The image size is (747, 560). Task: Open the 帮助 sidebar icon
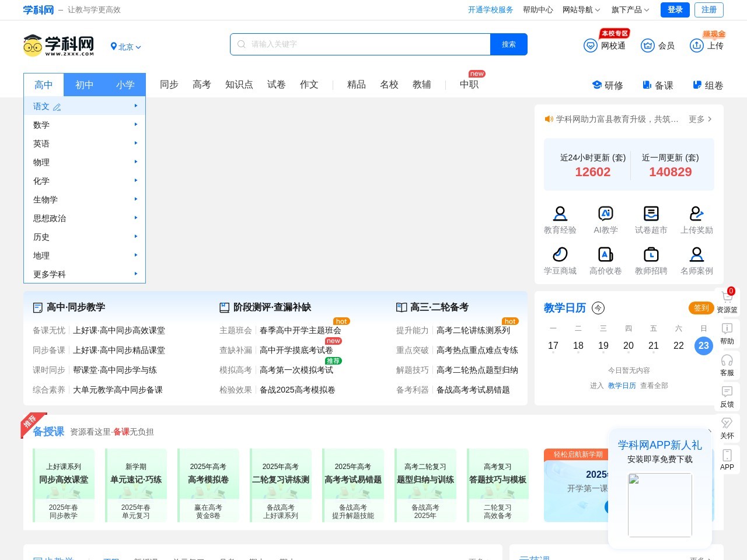727,328
